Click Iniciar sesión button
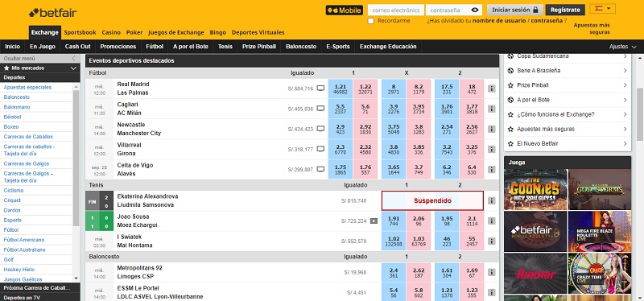 coord(515,10)
